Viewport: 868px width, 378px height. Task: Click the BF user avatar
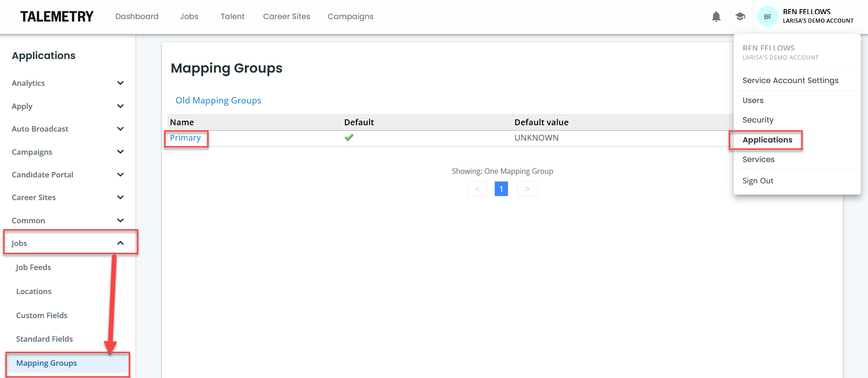(x=767, y=17)
